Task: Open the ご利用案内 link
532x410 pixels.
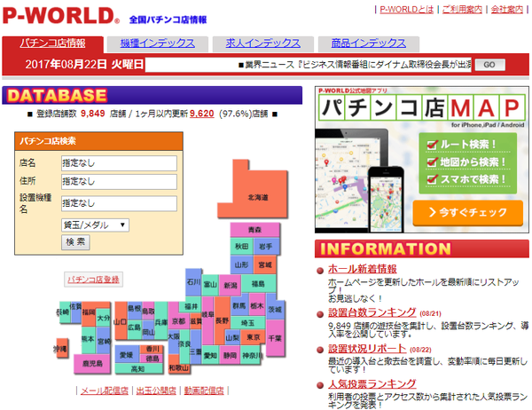Action: [462, 10]
